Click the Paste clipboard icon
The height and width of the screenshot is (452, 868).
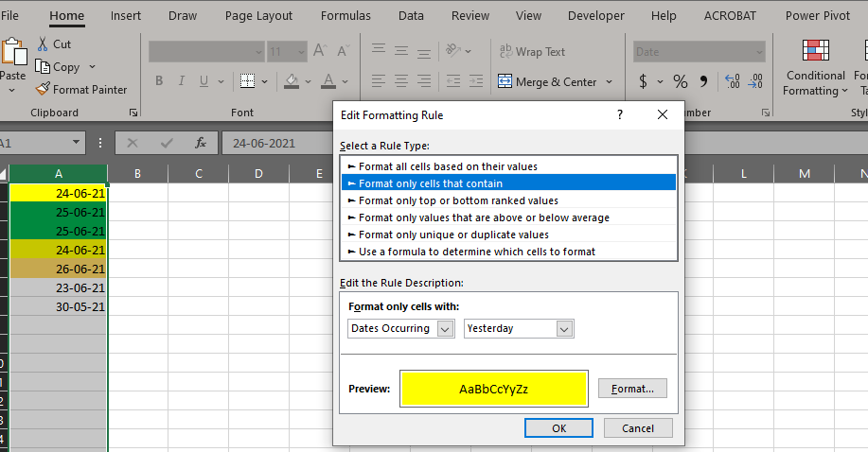(14, 53)
